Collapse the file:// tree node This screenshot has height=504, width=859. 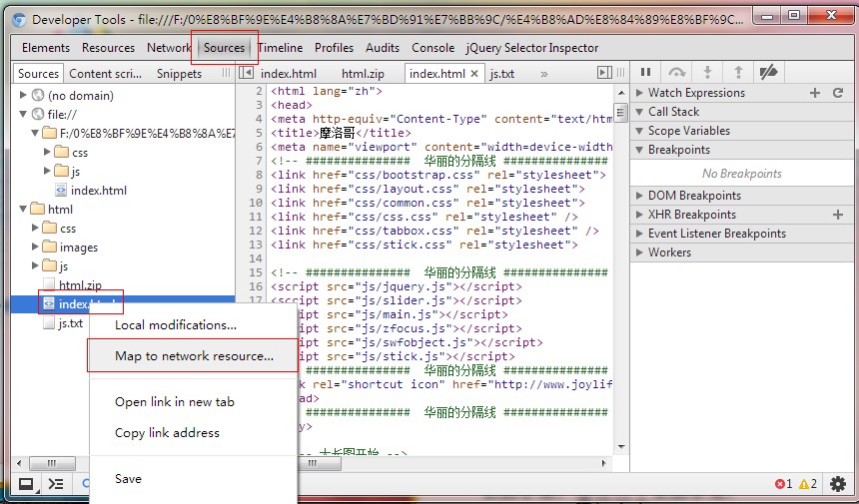(x=23, y=115)
